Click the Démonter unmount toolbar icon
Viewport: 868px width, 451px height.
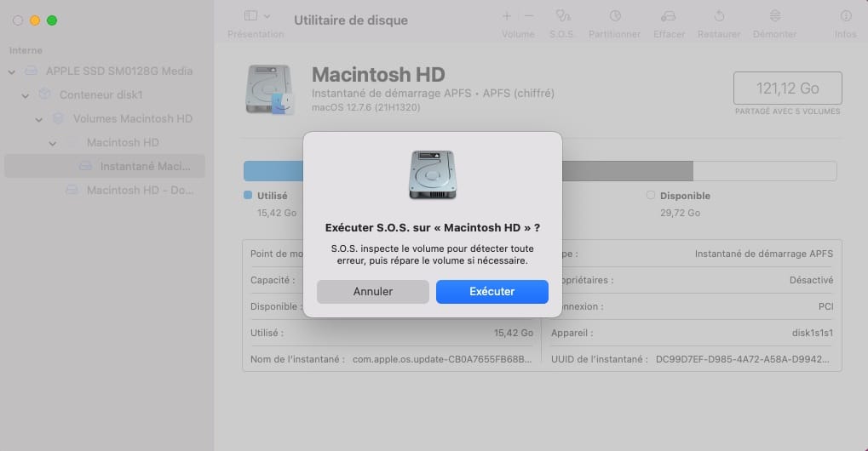774,16
